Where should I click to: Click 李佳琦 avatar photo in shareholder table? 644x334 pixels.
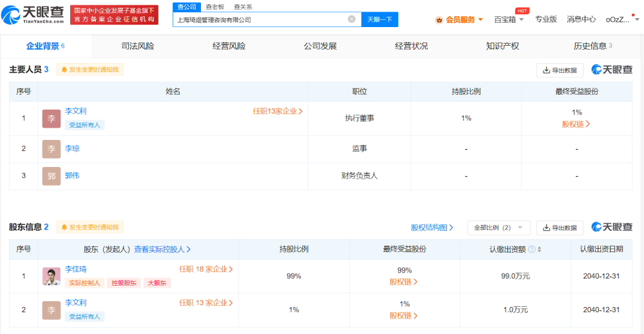click(52, 276)
